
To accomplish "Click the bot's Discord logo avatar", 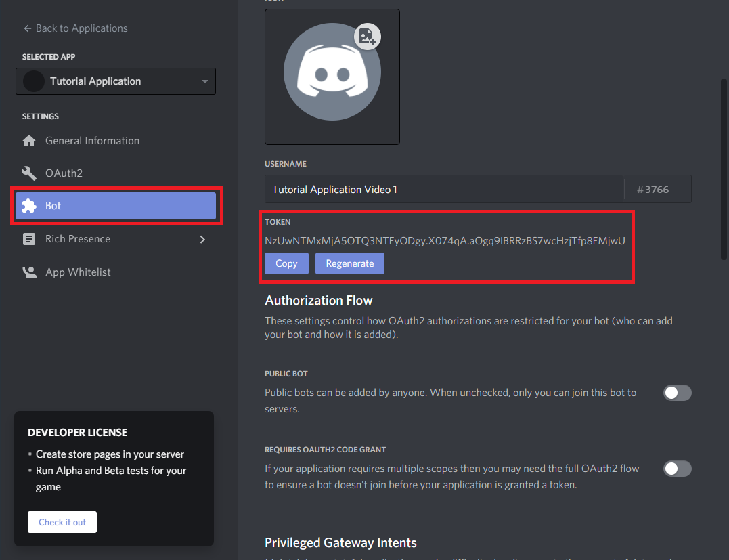I will pyautogui.click(x=332, y=72).
